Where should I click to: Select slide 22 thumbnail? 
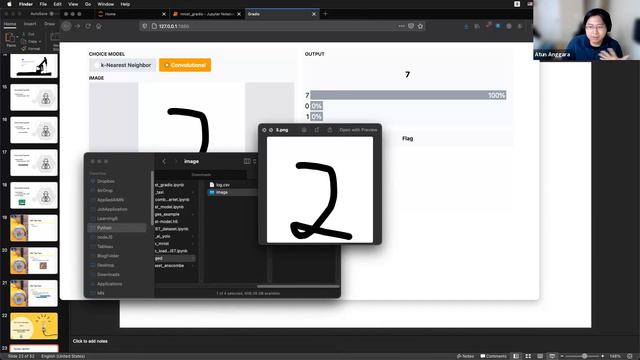point(34,326)
